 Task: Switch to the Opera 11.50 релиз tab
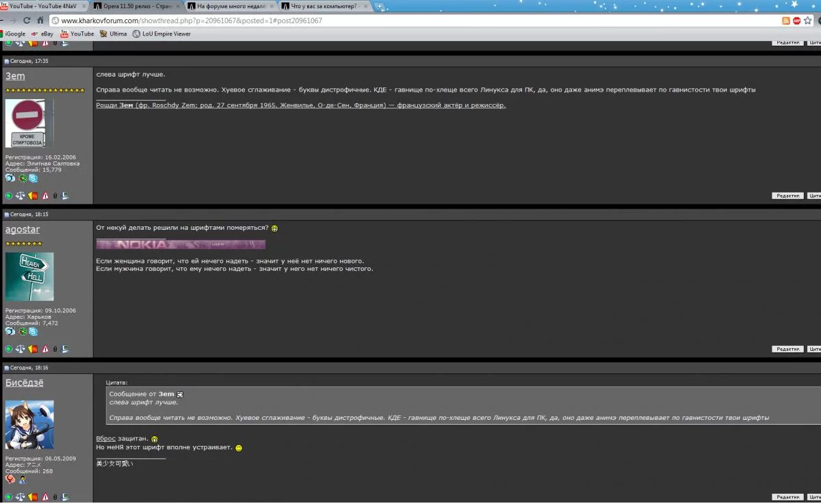point(133,5)
